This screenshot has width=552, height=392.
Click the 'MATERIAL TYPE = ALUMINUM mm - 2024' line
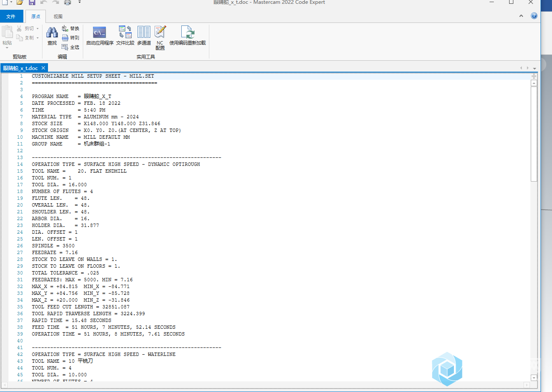click(x=85, y=117)
